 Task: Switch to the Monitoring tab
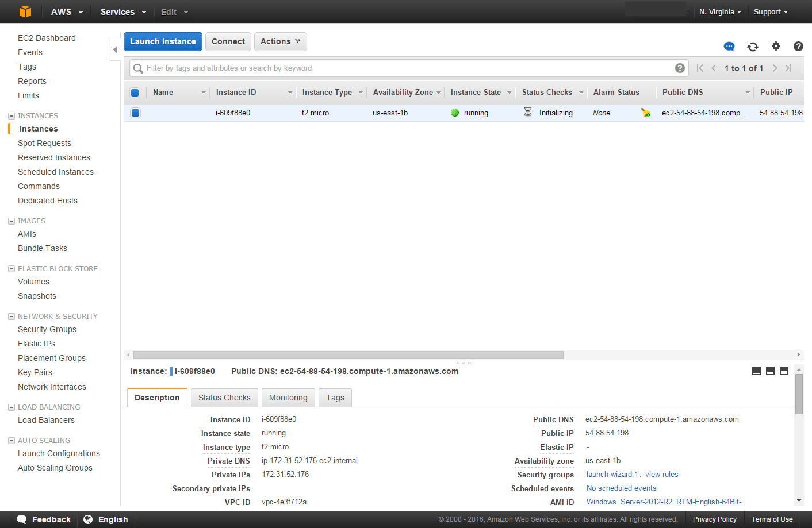(x=288, y=398)
